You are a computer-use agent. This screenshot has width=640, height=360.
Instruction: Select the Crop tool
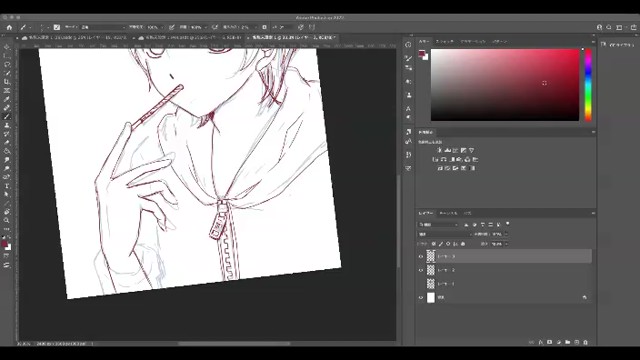click(7, 82)
